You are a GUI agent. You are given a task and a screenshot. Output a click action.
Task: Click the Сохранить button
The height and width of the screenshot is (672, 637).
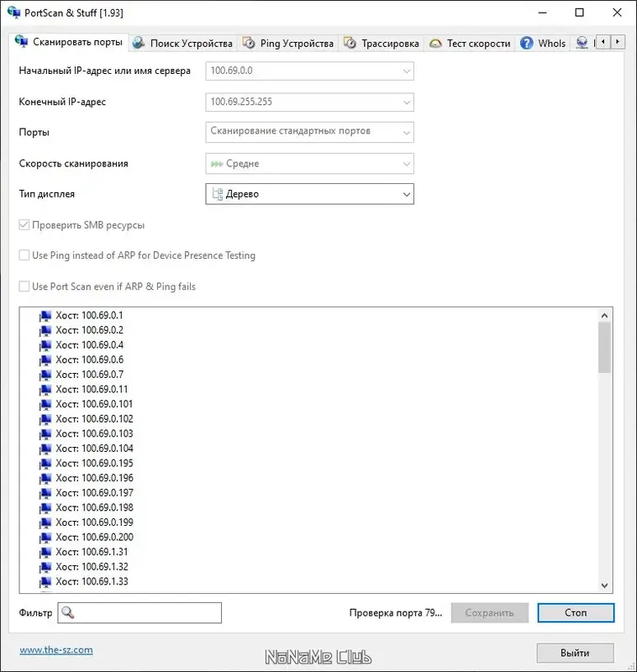click(490, 613)
